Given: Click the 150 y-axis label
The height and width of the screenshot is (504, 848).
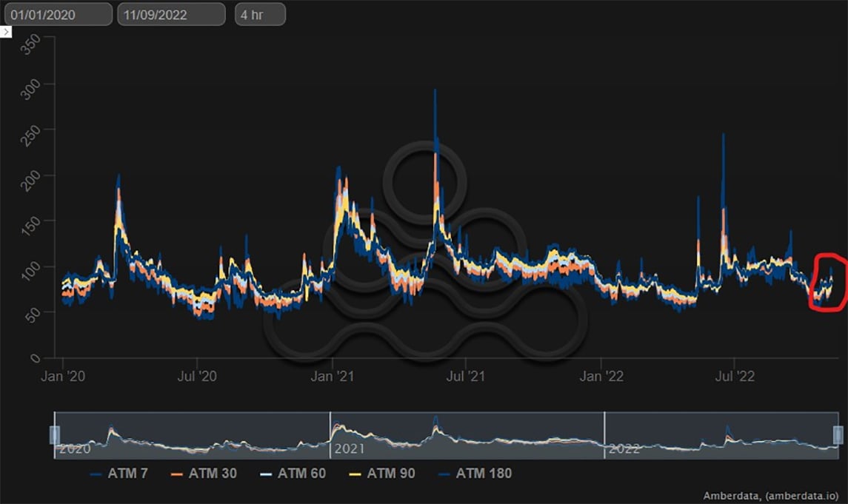Looking at the screenshot, I should point(30,226).
